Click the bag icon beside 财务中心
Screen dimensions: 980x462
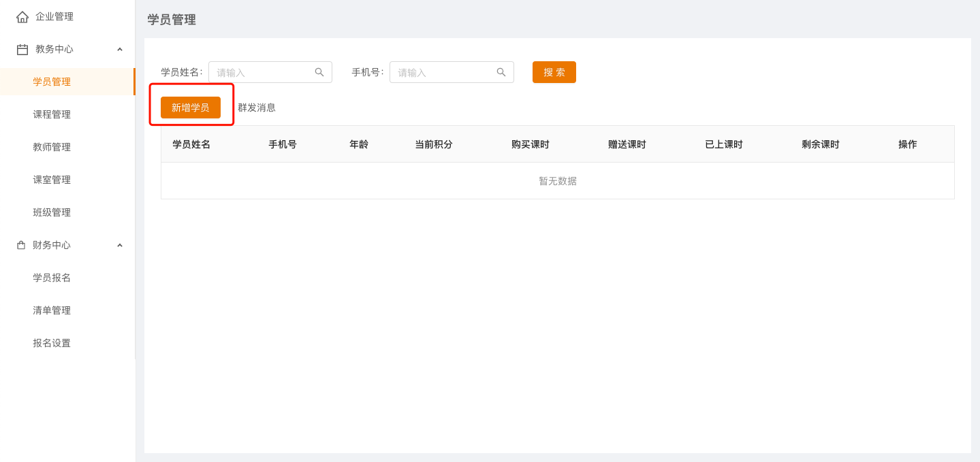21,245
